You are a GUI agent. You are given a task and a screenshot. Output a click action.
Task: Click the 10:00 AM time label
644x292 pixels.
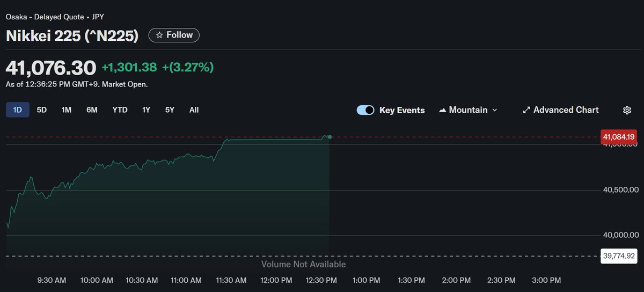click(97, 280)
